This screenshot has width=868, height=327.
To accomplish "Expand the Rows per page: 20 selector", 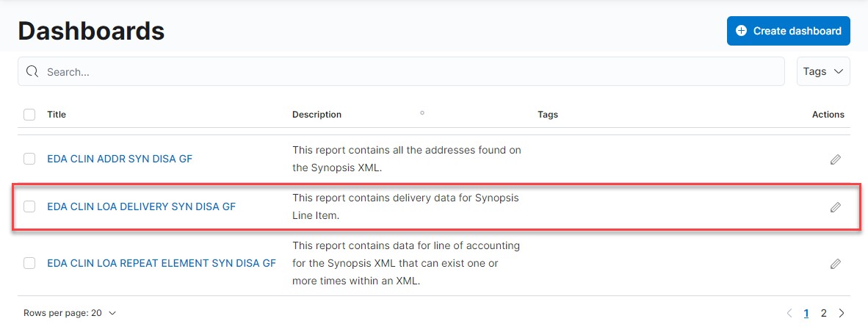I will click(70, 313).
